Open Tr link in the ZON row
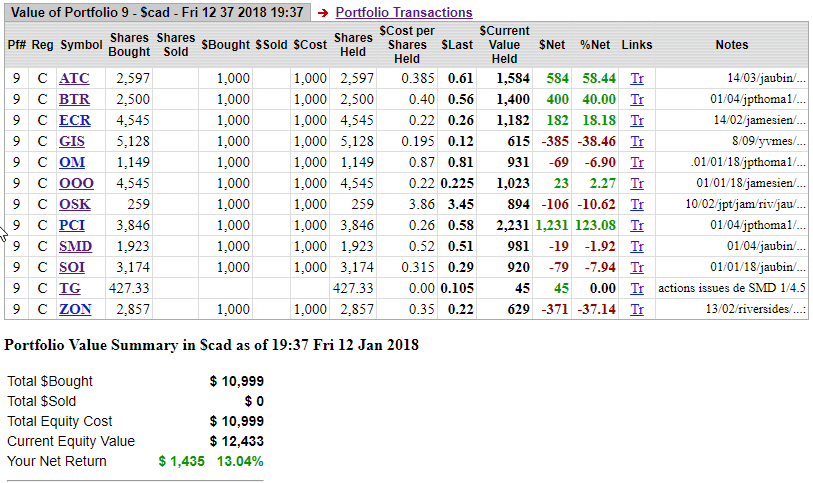 pyautogui.click(x=637, y=309)
